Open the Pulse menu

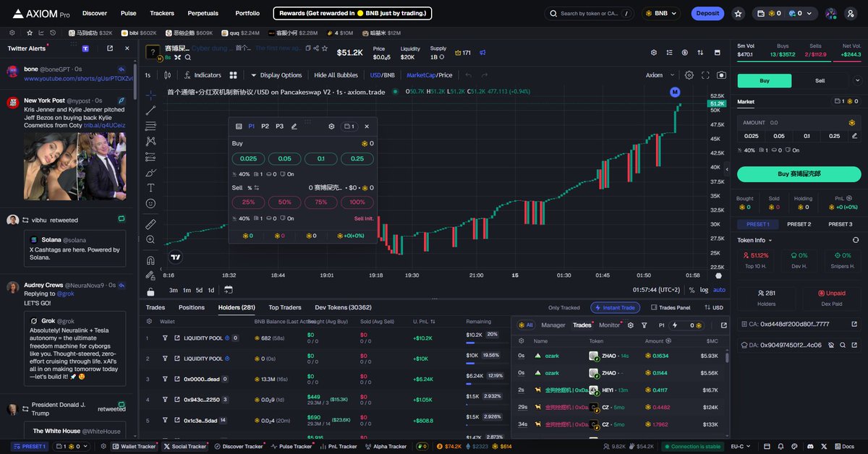pos(128,13)
